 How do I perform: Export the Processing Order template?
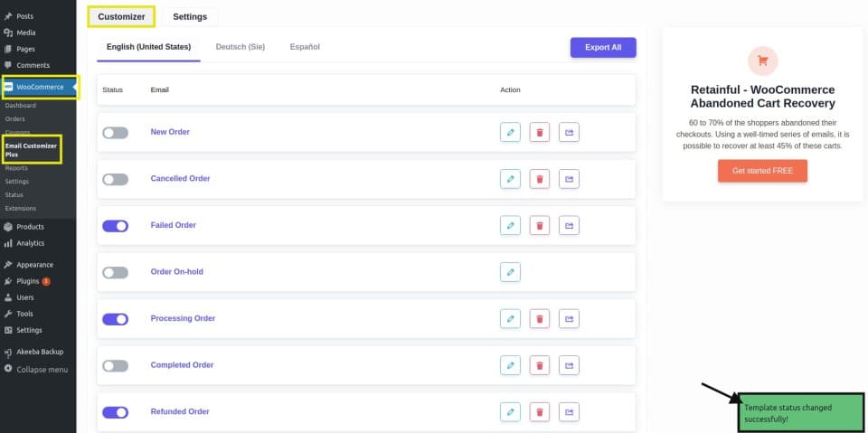click(569, 318)
